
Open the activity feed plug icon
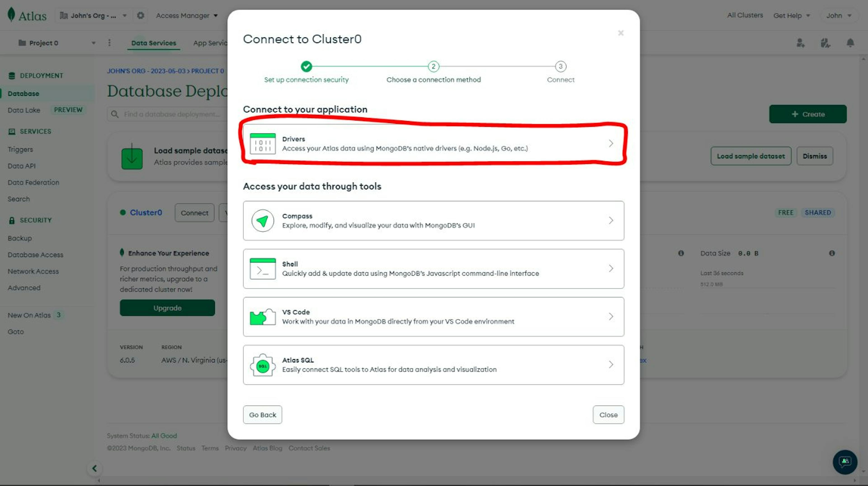825,43
